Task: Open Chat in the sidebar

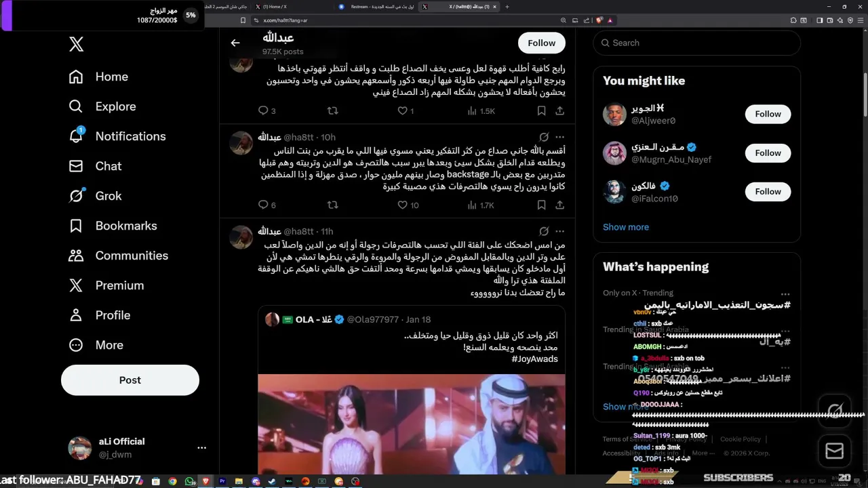Action: 95,166
